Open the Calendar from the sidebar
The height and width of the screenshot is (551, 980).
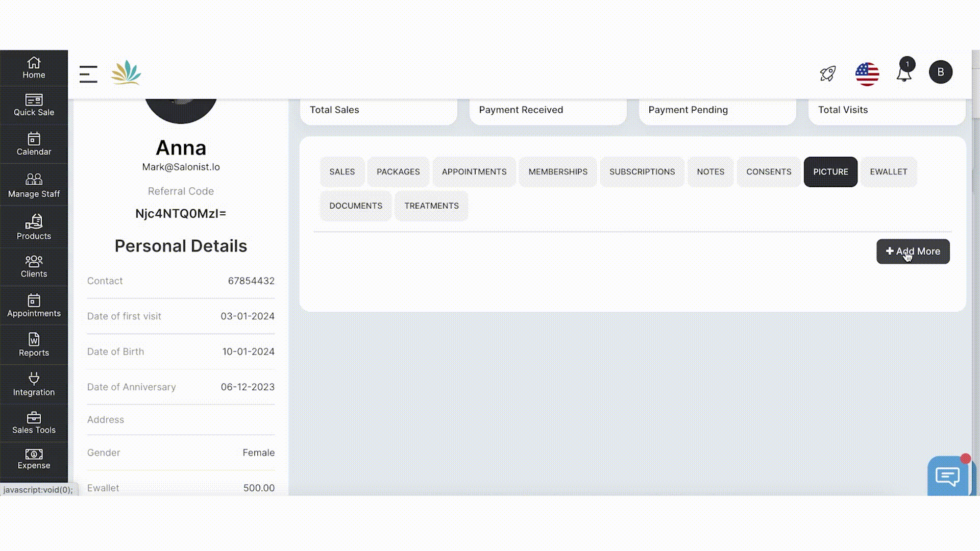(34, 144)
